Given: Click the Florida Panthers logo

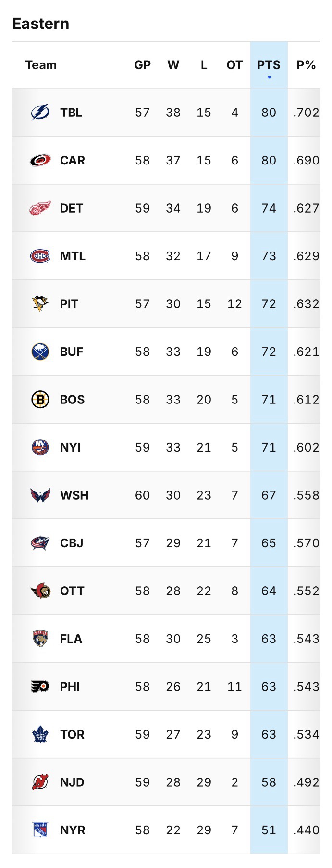Looking at the screenshot, I should point(40,639).
